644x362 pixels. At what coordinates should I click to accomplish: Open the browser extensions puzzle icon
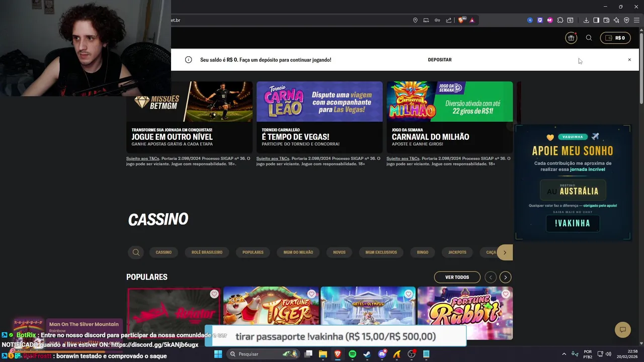[x=560, y=20]
